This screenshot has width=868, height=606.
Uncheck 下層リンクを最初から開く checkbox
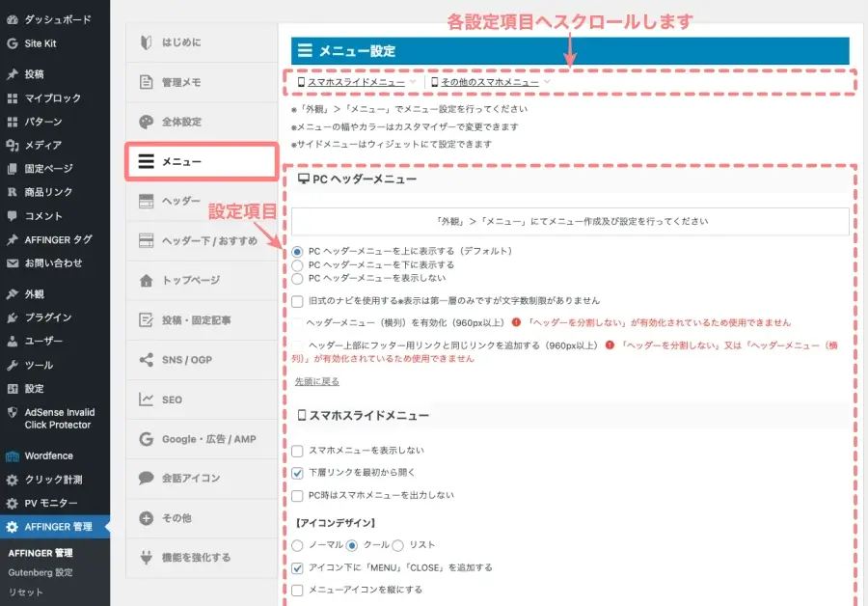coord(298,473)
